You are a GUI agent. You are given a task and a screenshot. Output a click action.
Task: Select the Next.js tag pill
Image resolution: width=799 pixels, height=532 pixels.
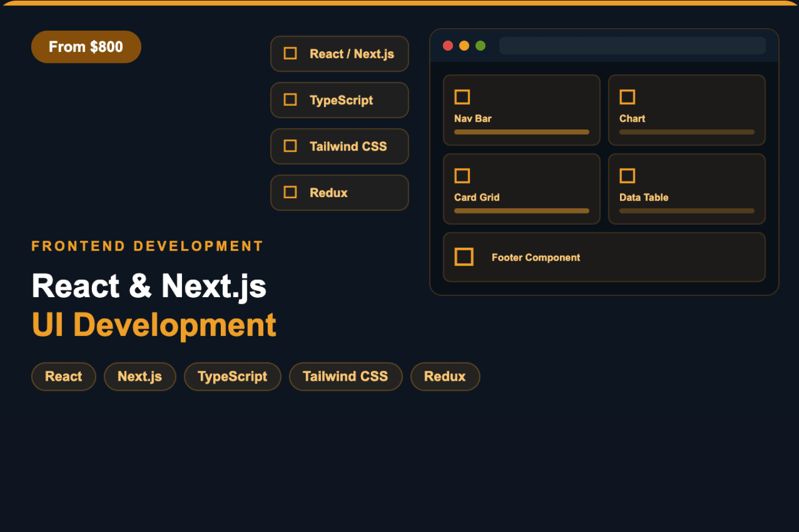(140, 377)
